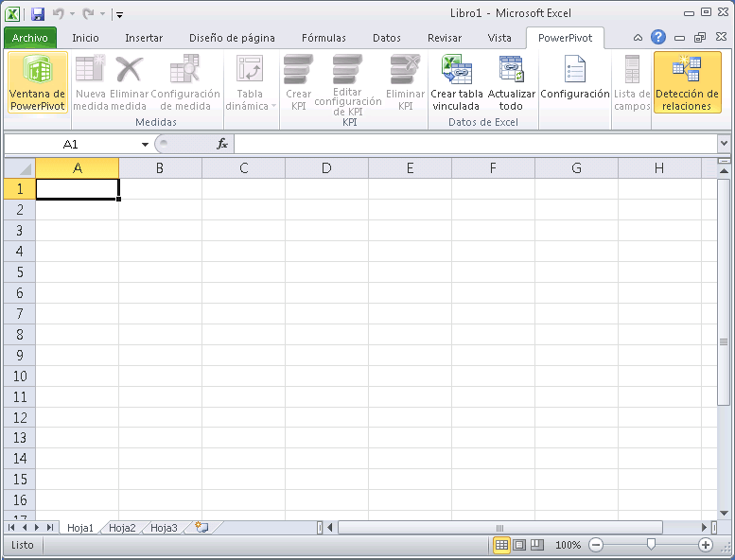Screen dimensions: 735x560
Task: Open the Excel Help question mark
Action: 658,37
